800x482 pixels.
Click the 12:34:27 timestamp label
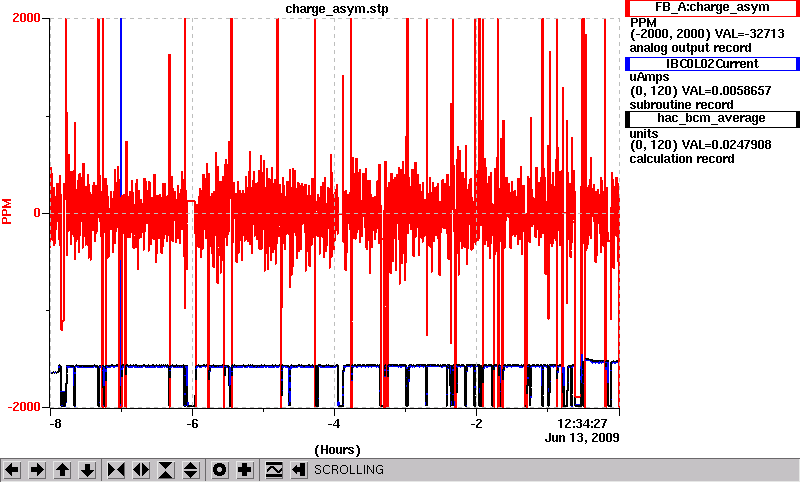point(582,424)
